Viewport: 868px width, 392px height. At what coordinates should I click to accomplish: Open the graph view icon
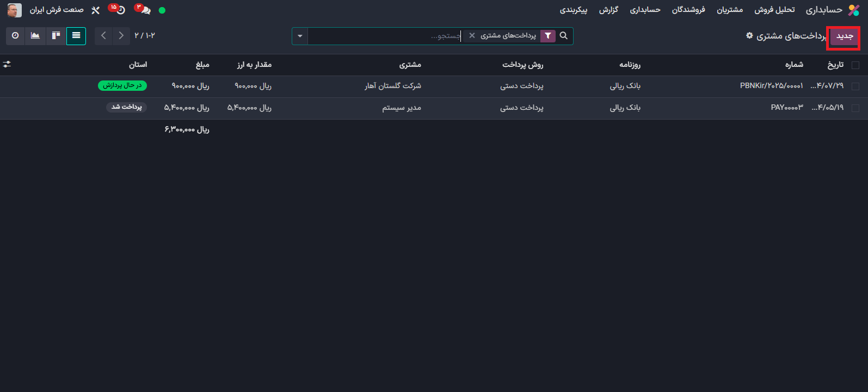click(35, 36)
